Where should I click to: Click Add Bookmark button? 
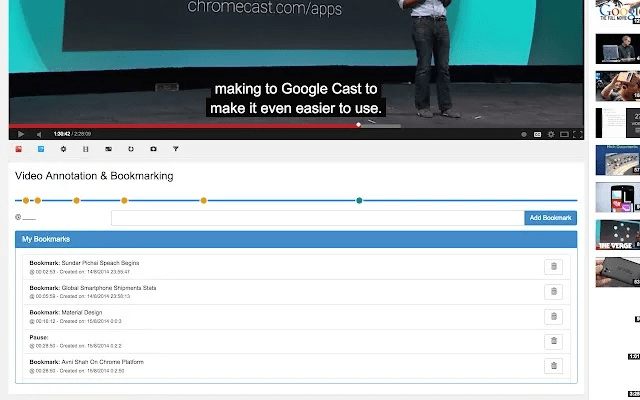coord(550,217)
